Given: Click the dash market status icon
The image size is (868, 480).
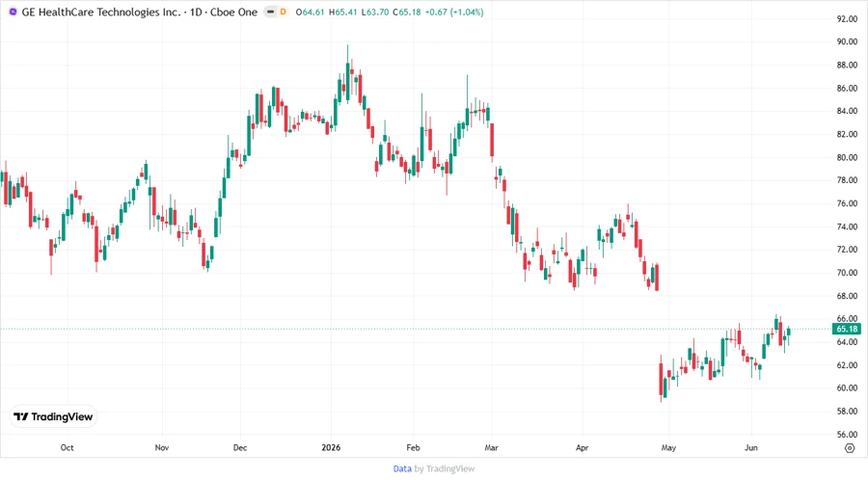Looking at the screenshot, I should point(270,12).
